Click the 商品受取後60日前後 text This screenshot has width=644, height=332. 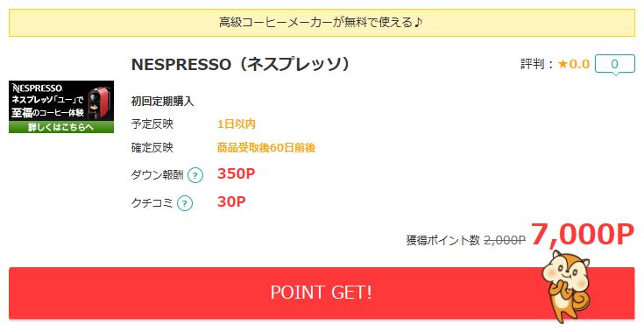click(266, 148)
